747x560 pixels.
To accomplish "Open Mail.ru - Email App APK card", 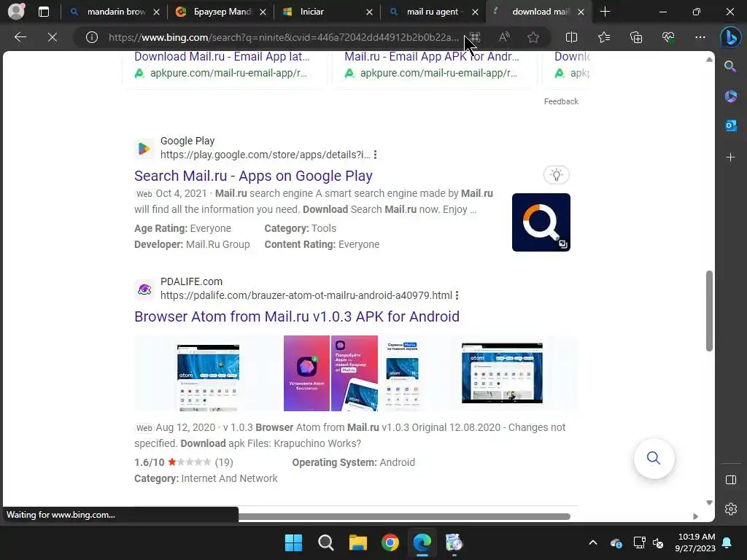I will coord(432,57).
